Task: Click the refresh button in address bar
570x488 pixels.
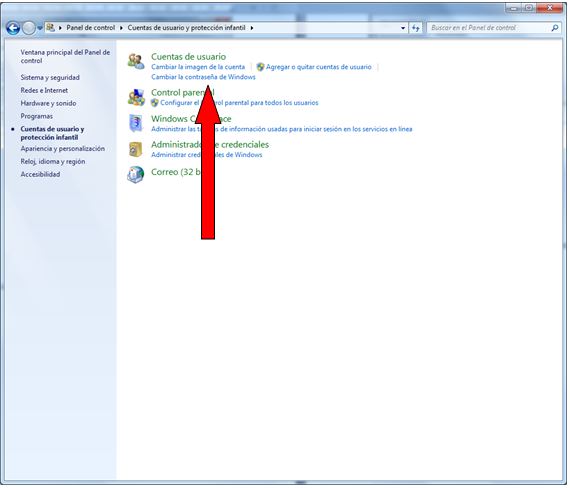Action: [x=416, y=28]
